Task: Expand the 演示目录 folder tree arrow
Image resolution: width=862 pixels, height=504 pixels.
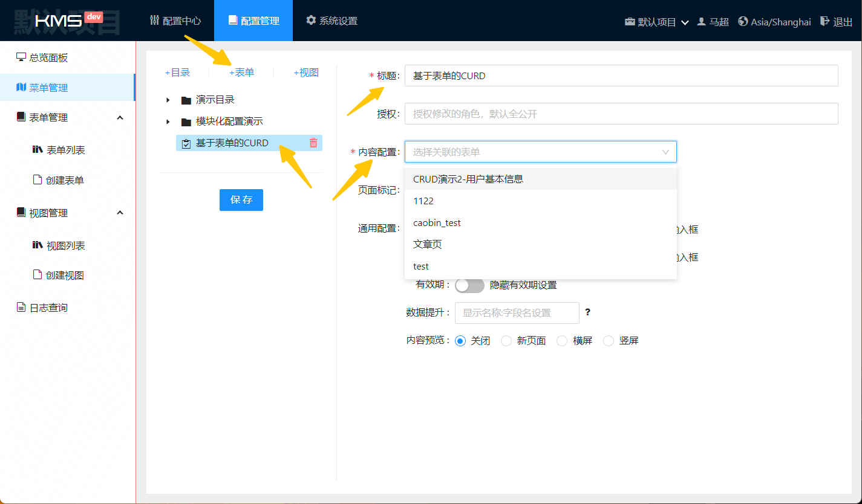Action: 168,100
